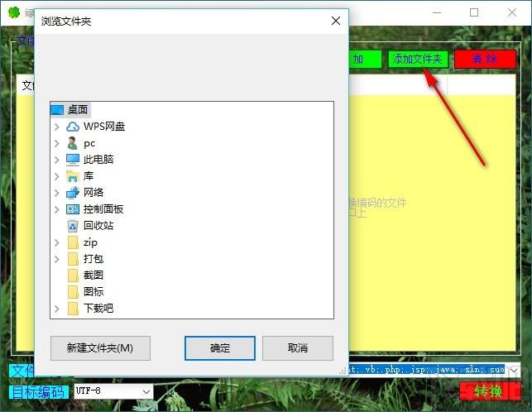Click the 下载吧 folder icon
Viewport: 532px width, 412px height.
[x=73, y=309]
